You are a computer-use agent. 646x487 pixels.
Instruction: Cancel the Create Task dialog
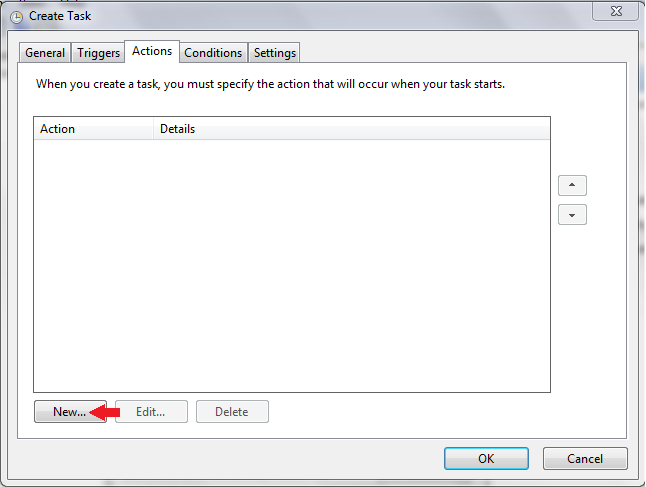pyautogui.click(x=585, y=459)
